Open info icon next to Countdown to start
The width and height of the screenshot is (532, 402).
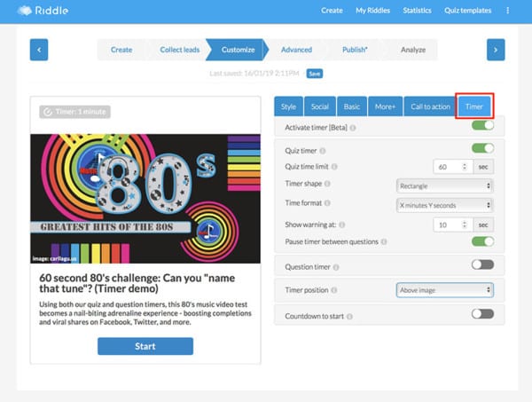click(349, 317)
